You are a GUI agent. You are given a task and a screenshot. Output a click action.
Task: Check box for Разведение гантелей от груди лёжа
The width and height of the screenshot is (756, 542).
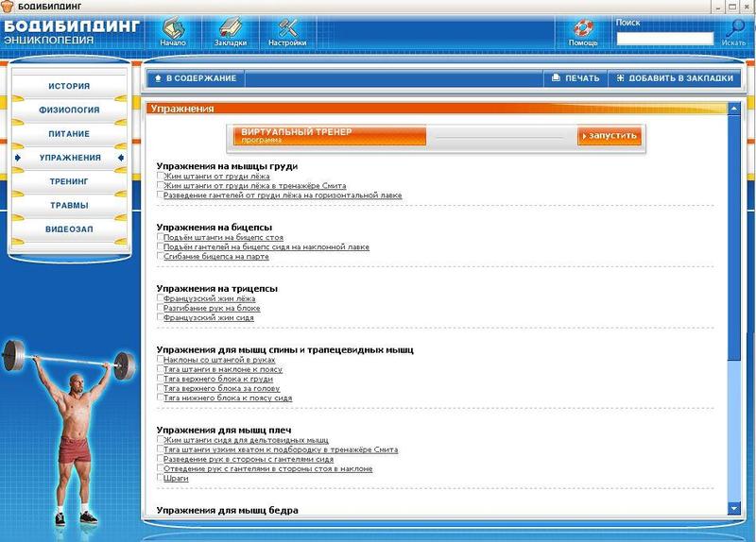point(160,195)
